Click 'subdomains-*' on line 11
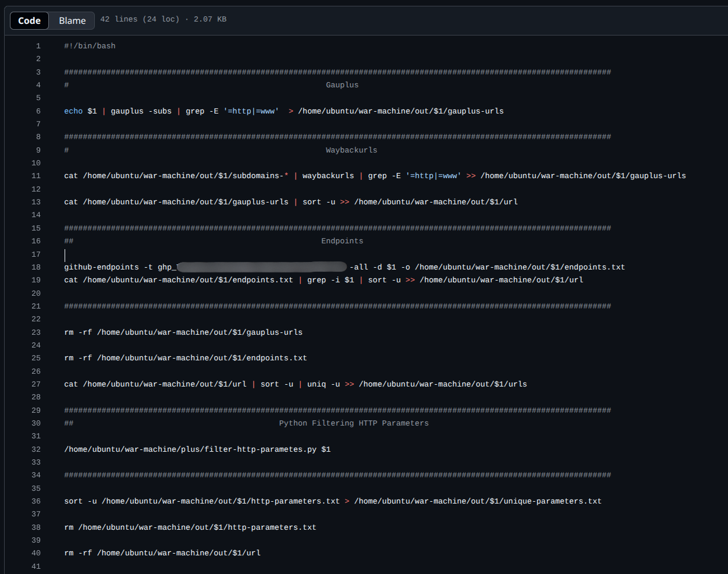This screenshot has width=728, height=574. pos(260,176)
